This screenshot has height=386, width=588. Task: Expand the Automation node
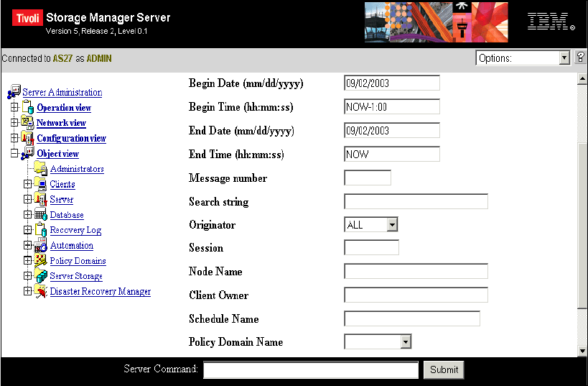[x=27, y=245]
